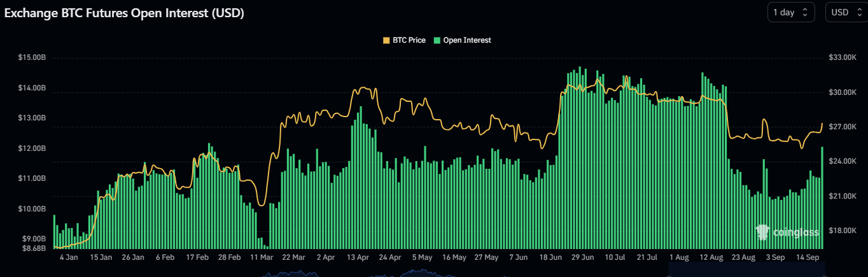Click the green Open Interest legend swatch

[437, 40]
